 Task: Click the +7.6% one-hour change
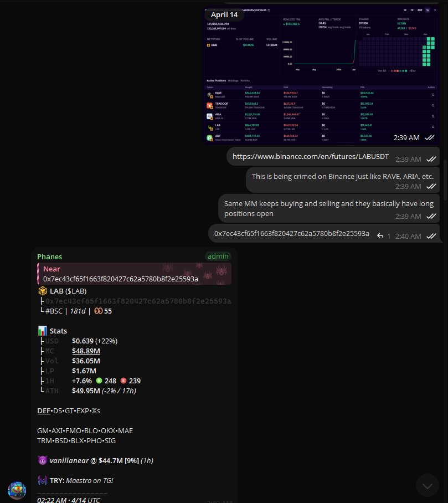[82, 381]
